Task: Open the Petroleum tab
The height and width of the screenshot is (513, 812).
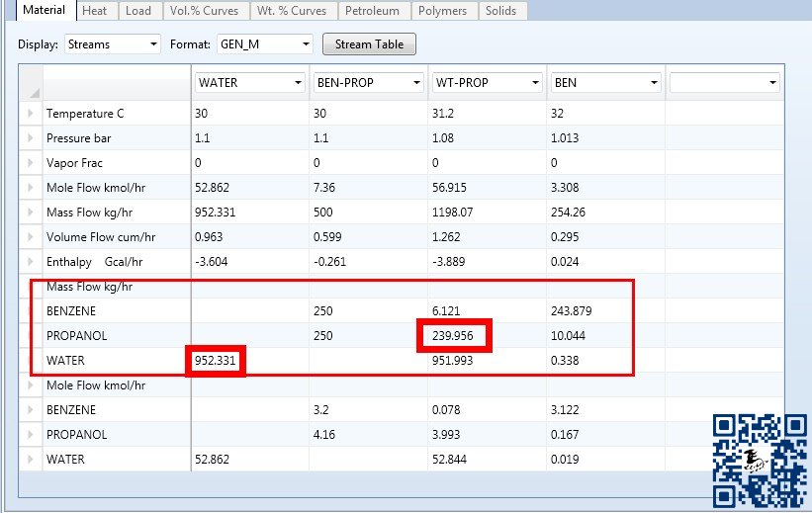Action: tap(374, 11)
